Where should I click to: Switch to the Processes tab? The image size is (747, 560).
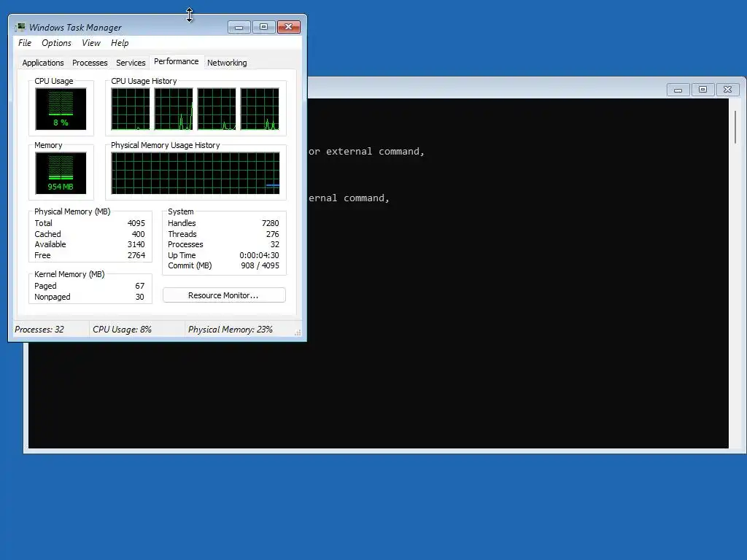[90, 63]
